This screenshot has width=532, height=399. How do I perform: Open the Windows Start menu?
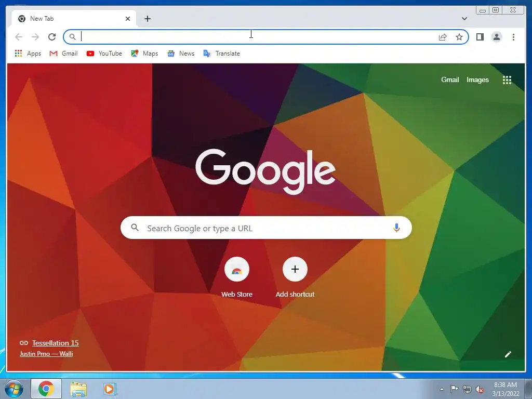coord(14,389)
